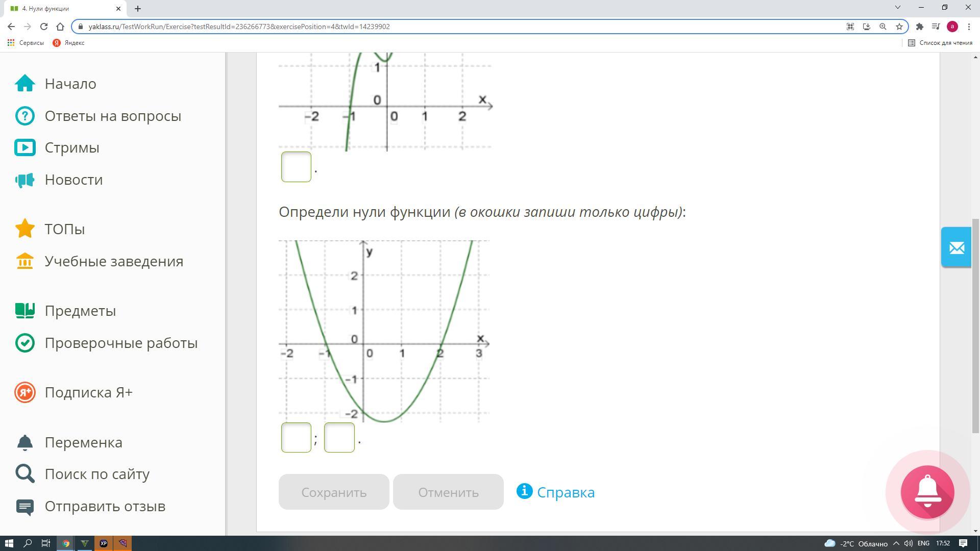Open Ответы на вопросы question icon
The height and width of the screenshot is (551, 980).
click(x=24, y=116)
